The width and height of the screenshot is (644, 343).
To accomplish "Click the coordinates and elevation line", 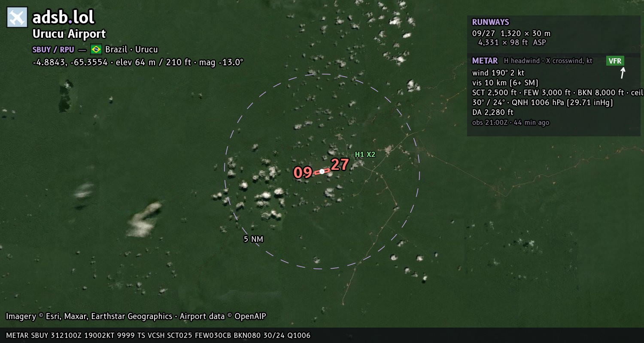I will [x=138, y=62].
